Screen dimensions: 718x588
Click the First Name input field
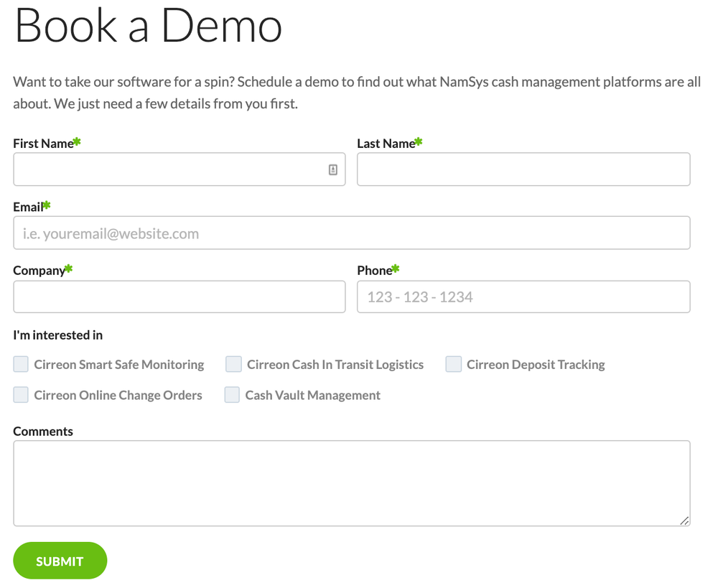click(x=179, y=169)
